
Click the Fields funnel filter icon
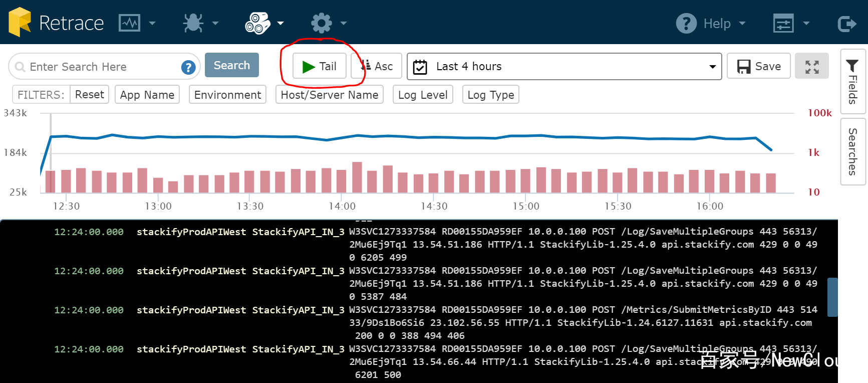click(852, 66)
